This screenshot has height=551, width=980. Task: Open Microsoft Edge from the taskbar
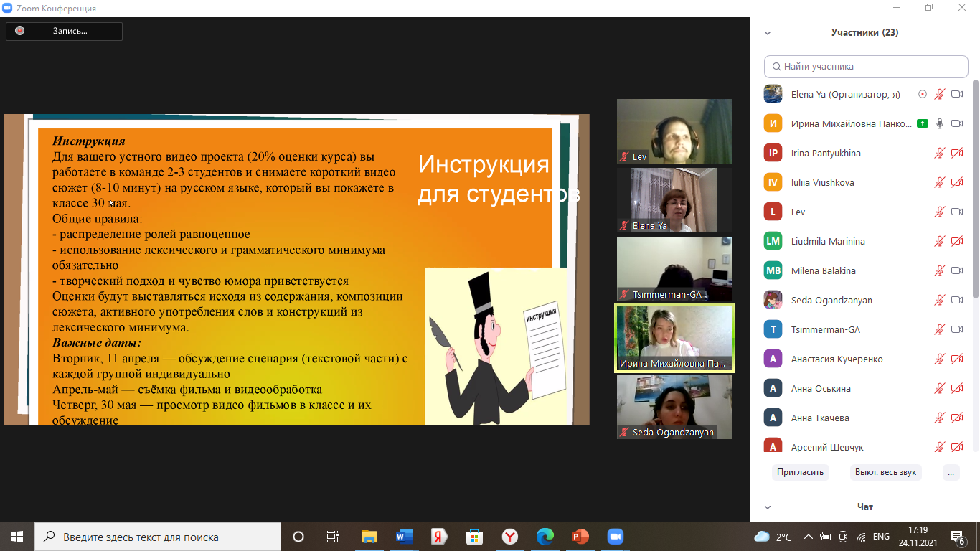click(545, 537)
